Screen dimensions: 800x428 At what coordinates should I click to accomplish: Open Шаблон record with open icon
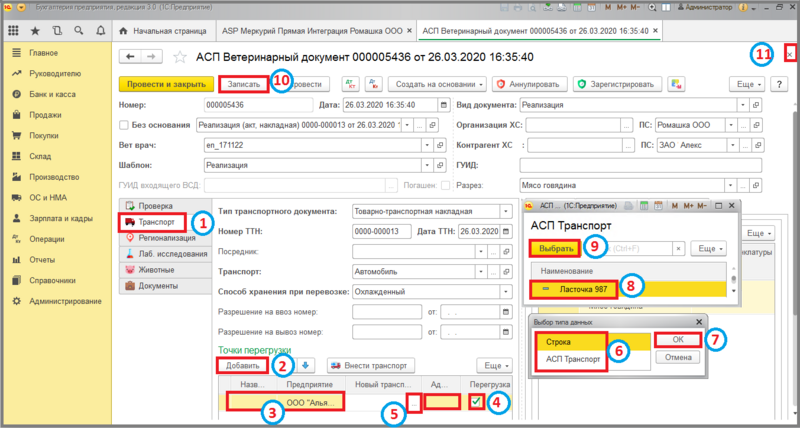click(439, 165)
